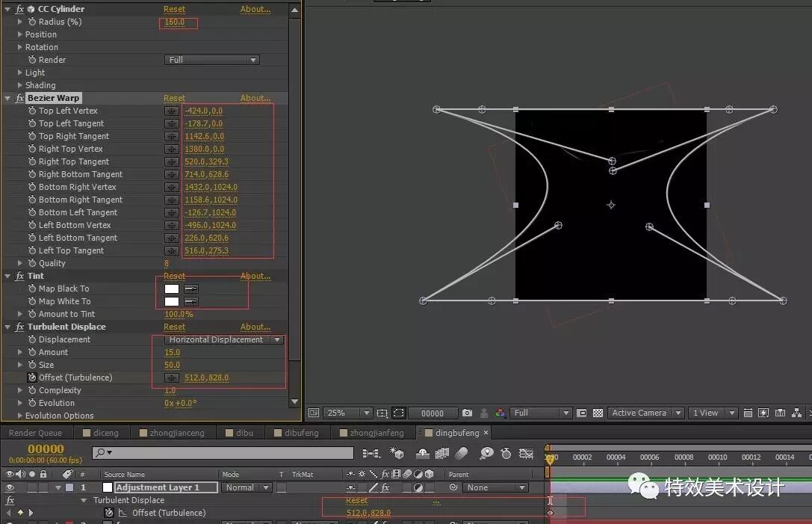
Task: Open the viewer magnification 25% dropdown
Action: coord(348,413)
